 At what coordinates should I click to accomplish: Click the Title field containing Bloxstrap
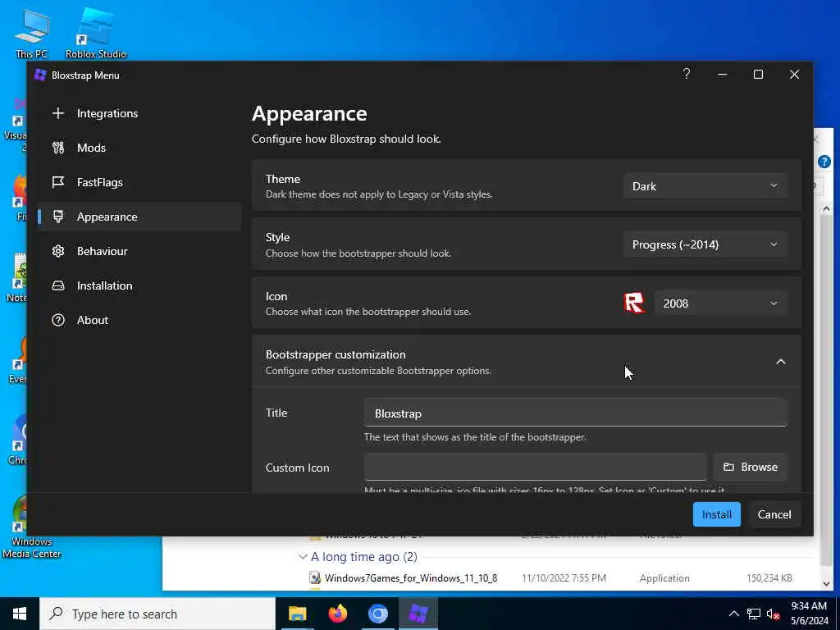tap(575, 413)
